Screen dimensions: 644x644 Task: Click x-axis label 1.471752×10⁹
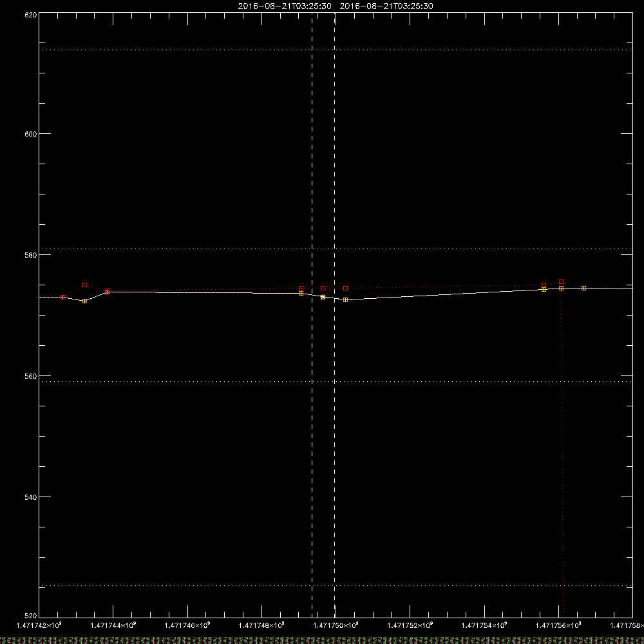pyautogui.click(x=410, y=625)
